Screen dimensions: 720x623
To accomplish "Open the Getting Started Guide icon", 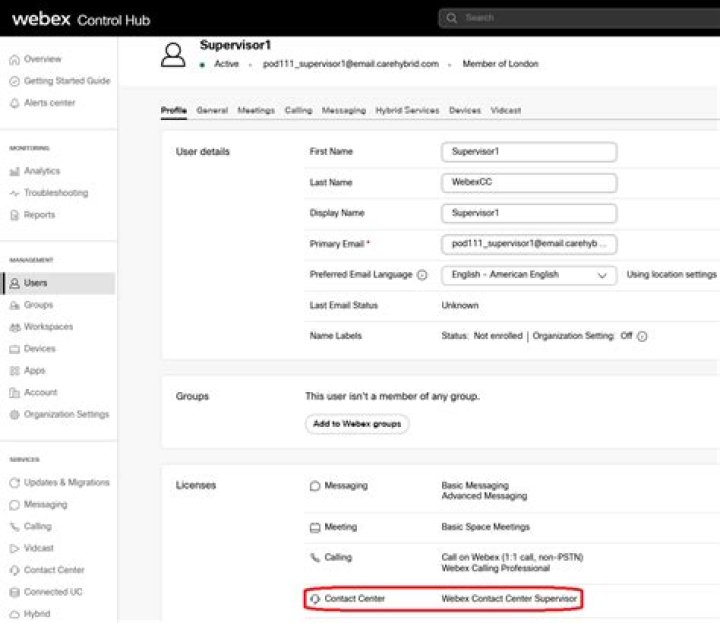I will pos(15,81).
